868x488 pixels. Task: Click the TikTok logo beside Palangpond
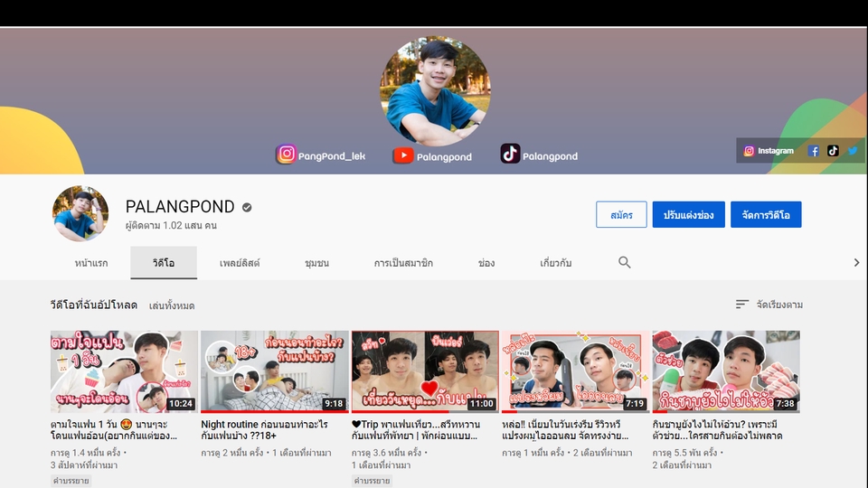pyautogui.click(x=510, y=154)
